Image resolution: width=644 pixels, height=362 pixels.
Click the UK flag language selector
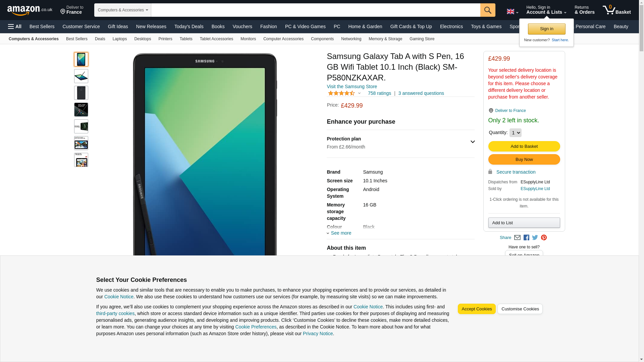[512, 12]
